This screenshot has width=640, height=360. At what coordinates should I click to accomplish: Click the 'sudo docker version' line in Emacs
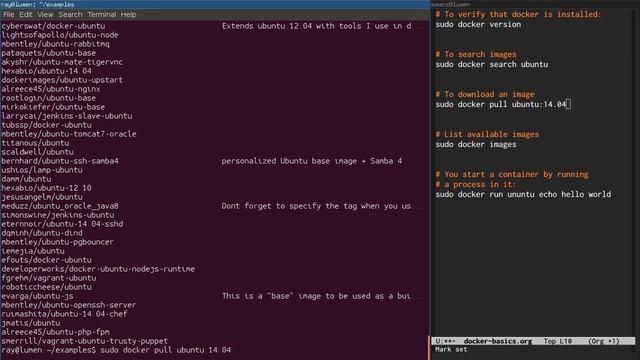[478, 24]
